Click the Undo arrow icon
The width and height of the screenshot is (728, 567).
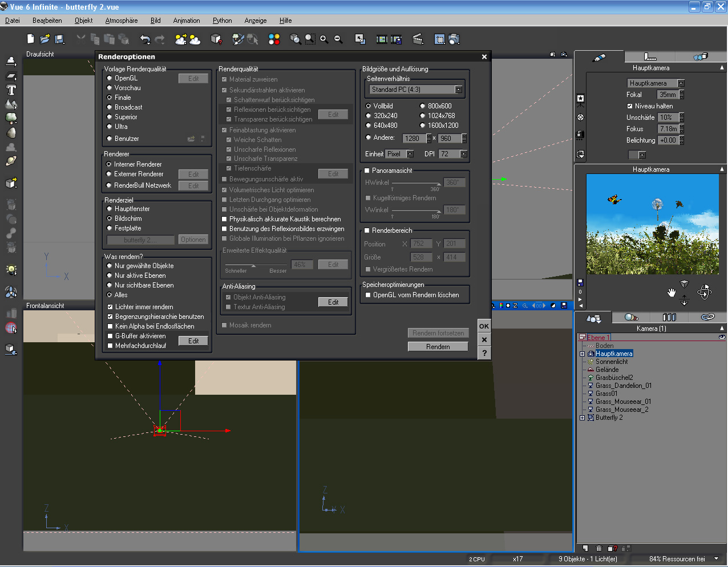point(145,39)
